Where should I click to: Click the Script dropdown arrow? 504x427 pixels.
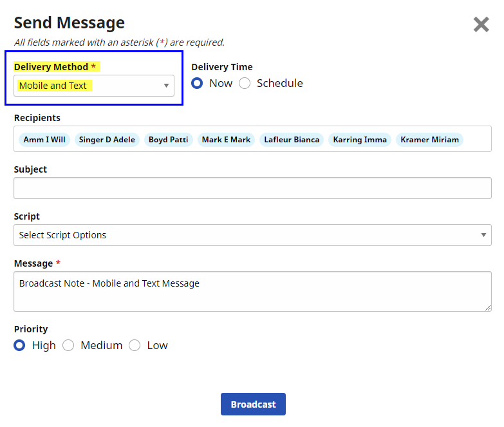(x=483, y=235)
